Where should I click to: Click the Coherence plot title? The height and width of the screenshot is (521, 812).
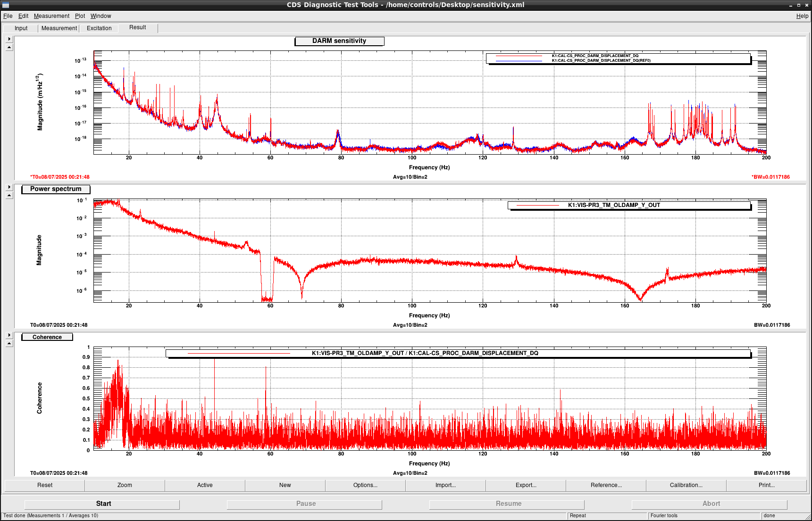47,337
